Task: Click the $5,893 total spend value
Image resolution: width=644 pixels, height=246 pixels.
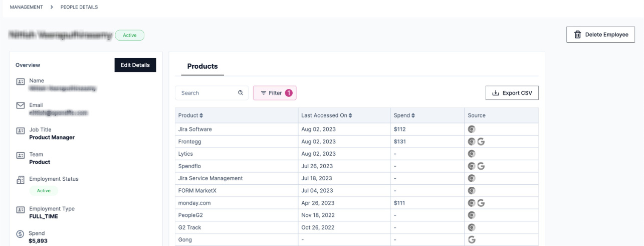Action: (39, 241)
